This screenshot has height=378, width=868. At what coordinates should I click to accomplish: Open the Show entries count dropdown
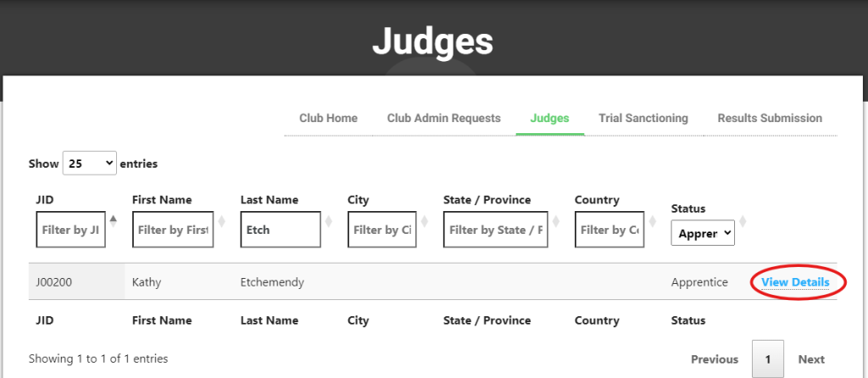coord(89,164)
